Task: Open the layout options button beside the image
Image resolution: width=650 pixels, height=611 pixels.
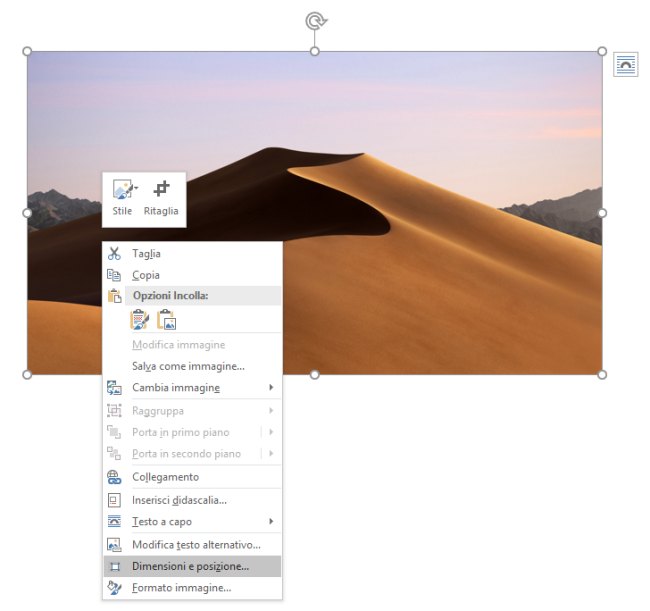Action: (626, 65)
